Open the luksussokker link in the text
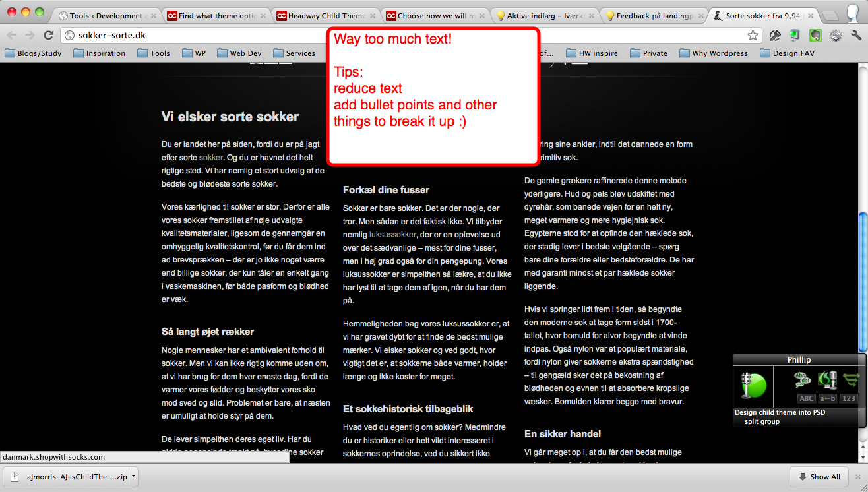The height and width of the screenshot is (492, 868). [392, 234]
